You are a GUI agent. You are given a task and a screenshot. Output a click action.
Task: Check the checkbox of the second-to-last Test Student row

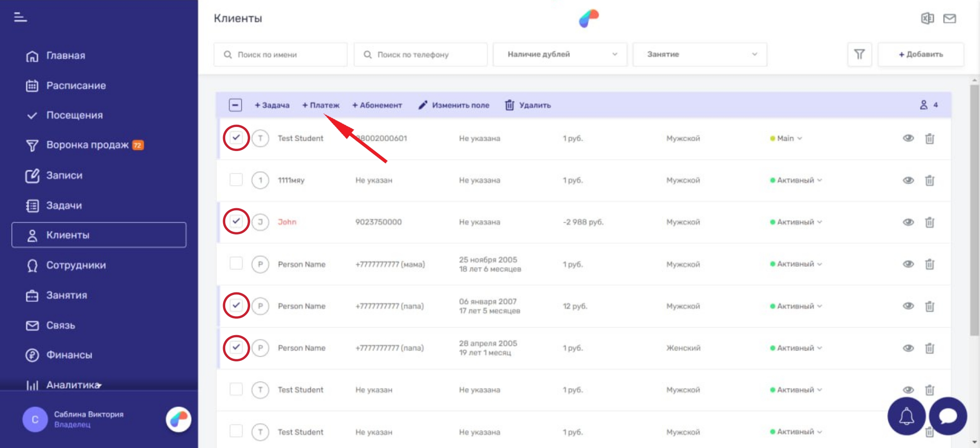coord(236,389)
